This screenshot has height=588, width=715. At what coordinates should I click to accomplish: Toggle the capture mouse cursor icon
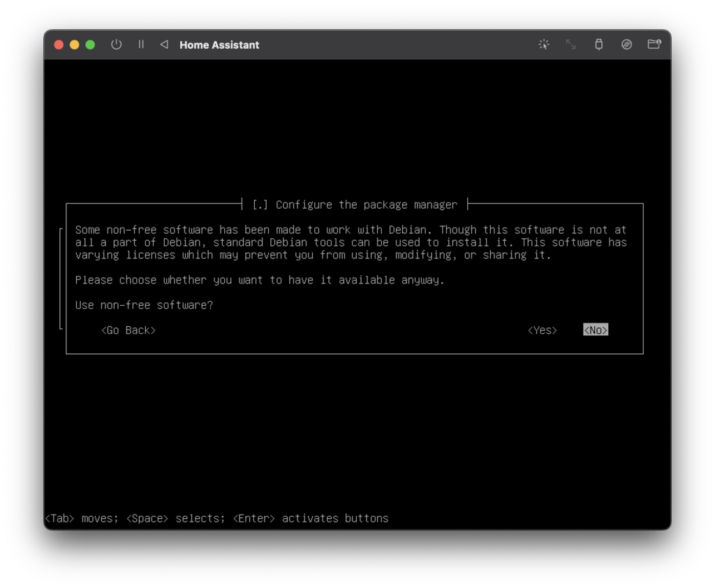click(543, 44)
